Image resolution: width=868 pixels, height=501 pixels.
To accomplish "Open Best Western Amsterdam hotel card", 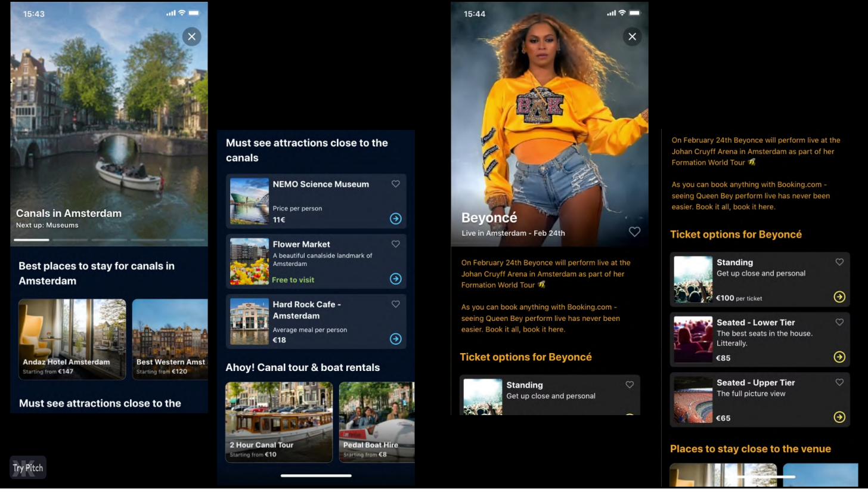I will click(x=170, y=339).
